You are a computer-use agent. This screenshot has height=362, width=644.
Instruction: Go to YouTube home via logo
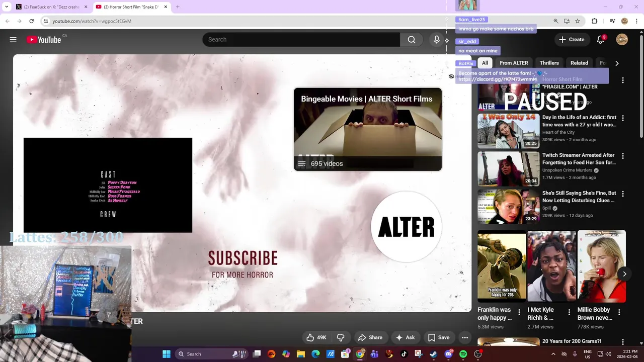click(44, 40)
